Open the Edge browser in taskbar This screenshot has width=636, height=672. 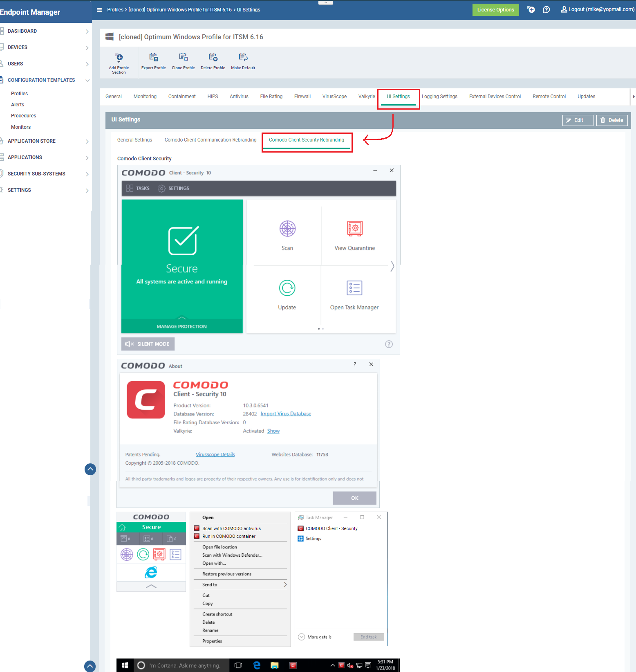(x=257, y=665)
